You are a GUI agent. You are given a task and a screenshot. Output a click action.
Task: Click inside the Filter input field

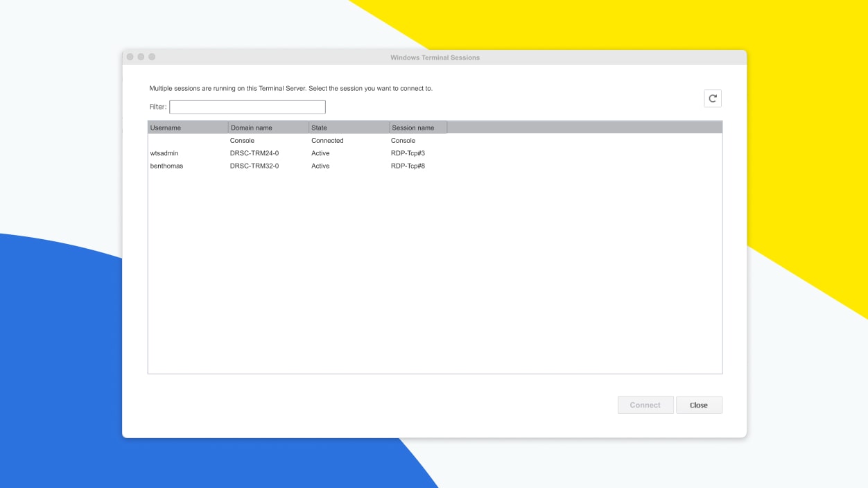[x=248, y=106]
